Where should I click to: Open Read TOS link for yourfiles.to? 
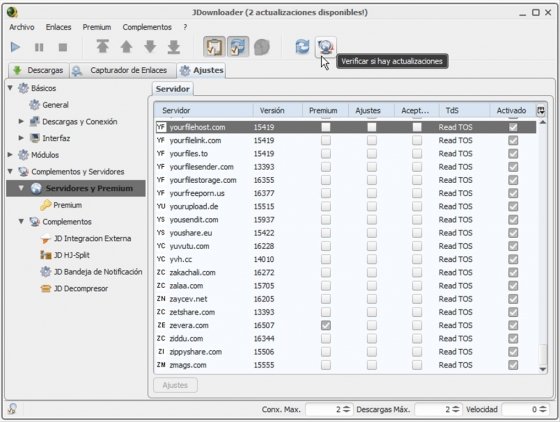pos(455,154)
